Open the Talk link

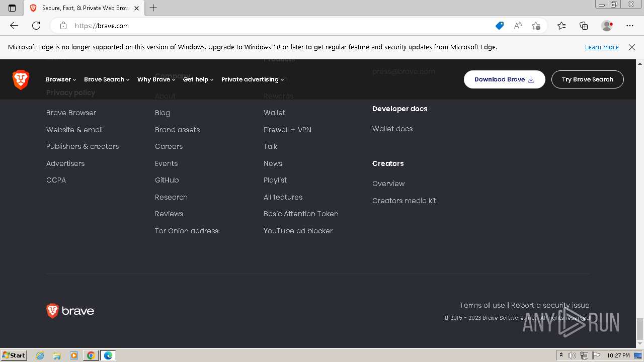(270, 146)
